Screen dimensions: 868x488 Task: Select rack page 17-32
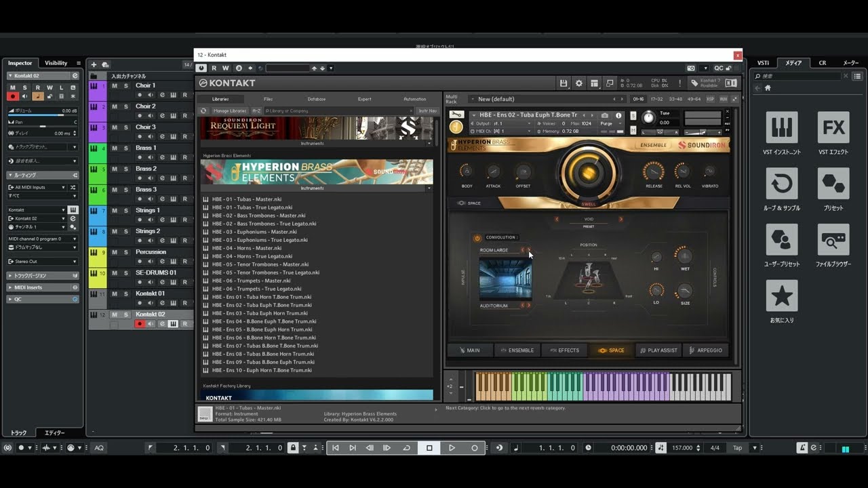(657, 99)
